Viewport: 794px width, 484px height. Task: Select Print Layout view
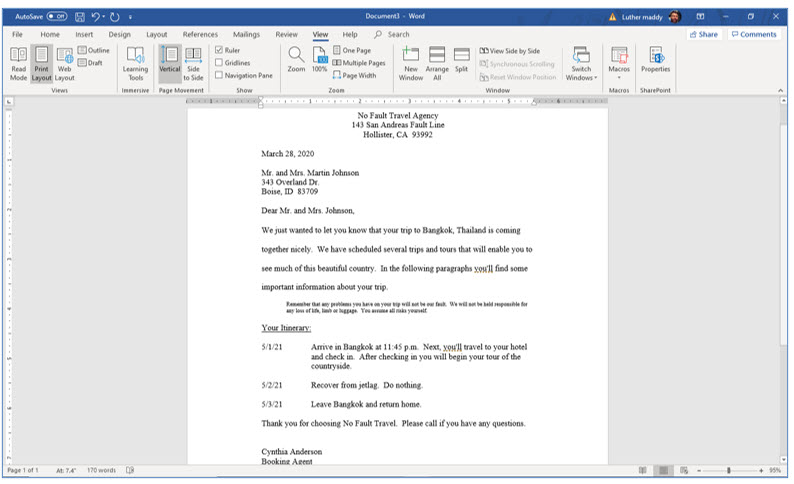42,64
